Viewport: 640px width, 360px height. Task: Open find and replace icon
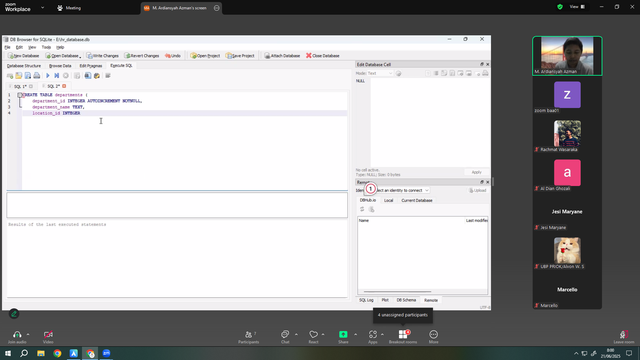(97, 76)
